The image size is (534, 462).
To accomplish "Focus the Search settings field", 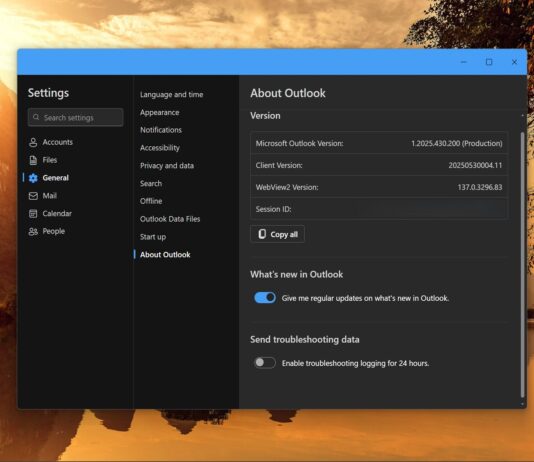I will click(75, 117).
